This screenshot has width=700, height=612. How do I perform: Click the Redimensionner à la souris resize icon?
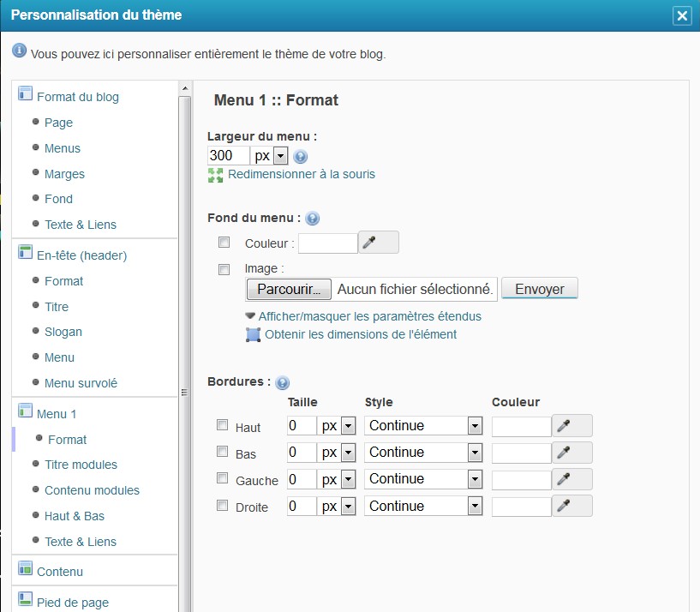click(x=215, y=175)
